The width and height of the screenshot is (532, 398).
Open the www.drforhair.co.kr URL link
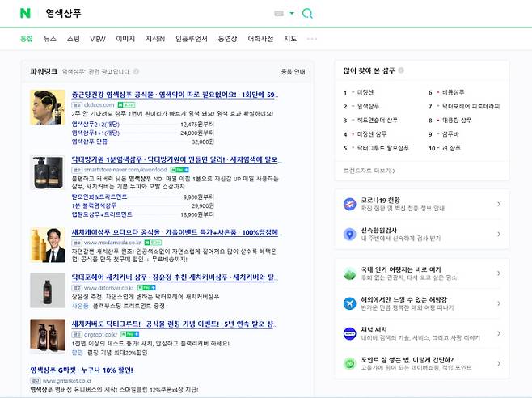(109, 288)
